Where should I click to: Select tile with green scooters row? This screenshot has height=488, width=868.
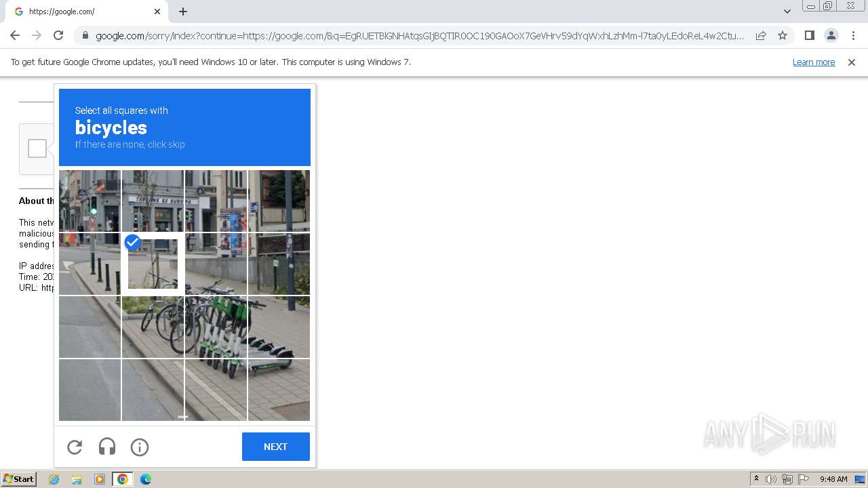[x=216, y=327]
